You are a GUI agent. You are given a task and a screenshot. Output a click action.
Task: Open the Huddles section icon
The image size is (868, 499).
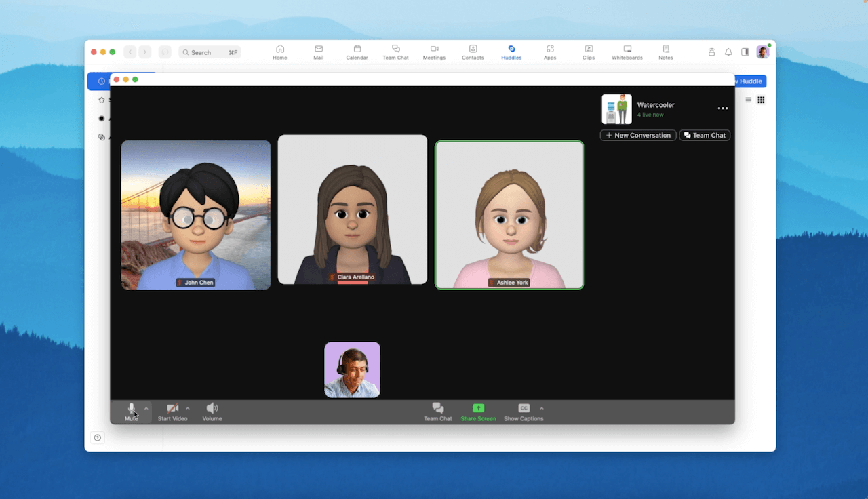coord(511,52)
